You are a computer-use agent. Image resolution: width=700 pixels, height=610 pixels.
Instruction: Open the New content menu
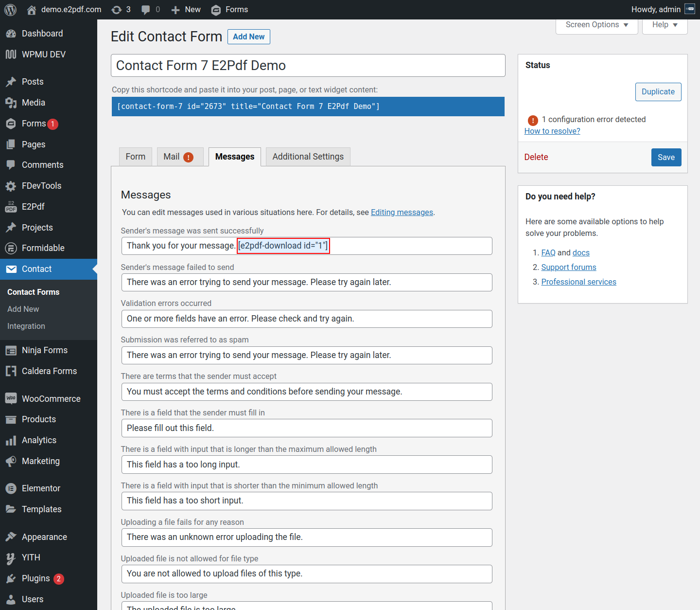coord(186,10)
